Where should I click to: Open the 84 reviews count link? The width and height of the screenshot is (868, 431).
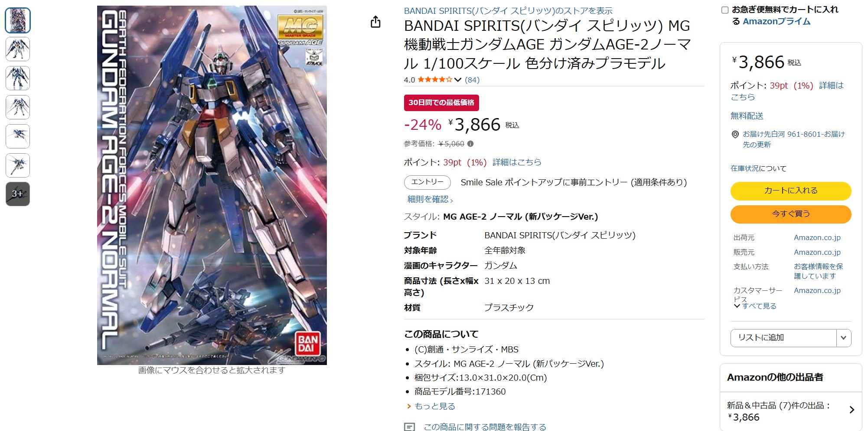pos(472,80)
